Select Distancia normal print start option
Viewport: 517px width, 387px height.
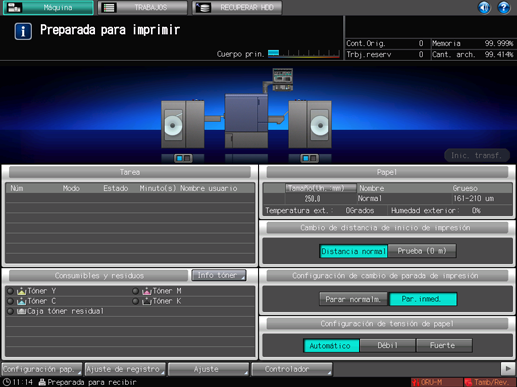[x=353, y=251]
